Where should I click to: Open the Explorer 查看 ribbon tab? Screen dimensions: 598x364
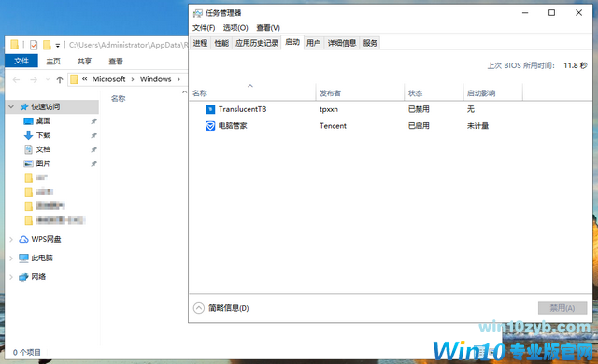[x=116, y=62]
